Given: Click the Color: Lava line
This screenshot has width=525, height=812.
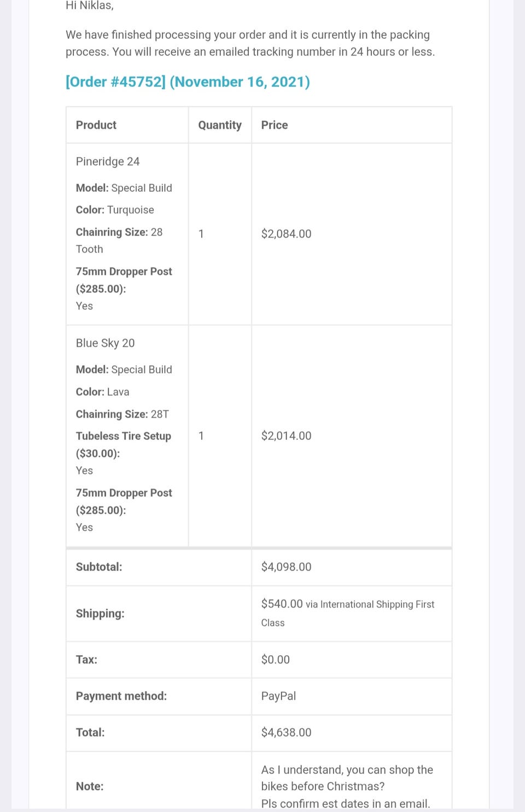Looking at the screenshot, I should [x=103, y=392].
